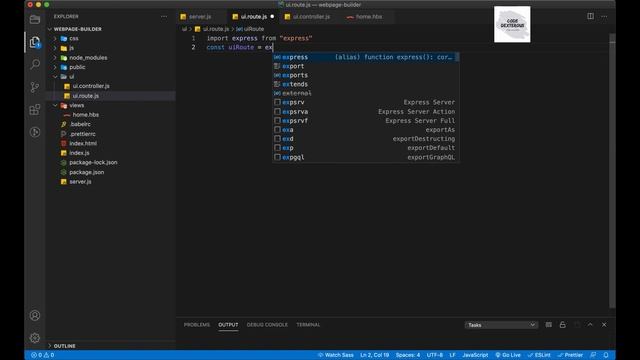The image size is (640, 360).
Task: Maximize the bottom panel with the chevron
Action: coord(590,325)
